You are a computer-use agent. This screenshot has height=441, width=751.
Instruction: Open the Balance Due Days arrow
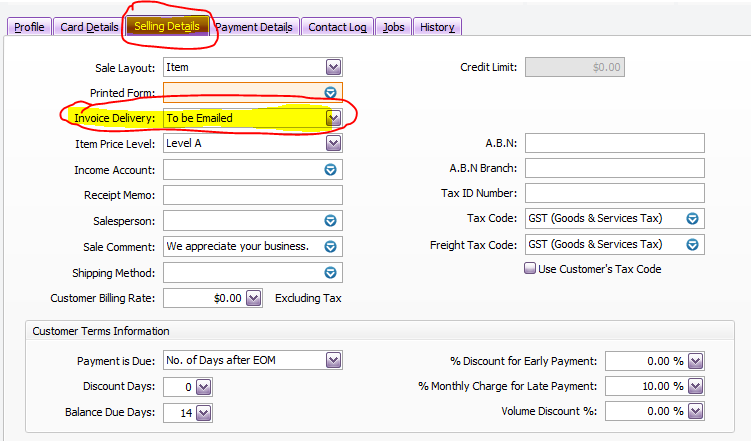[x=204, y=413]
